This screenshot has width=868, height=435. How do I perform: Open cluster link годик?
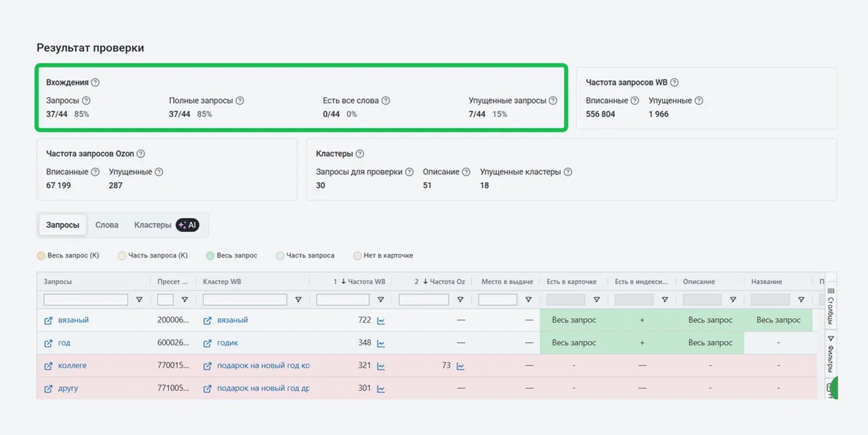click(228, 343)
